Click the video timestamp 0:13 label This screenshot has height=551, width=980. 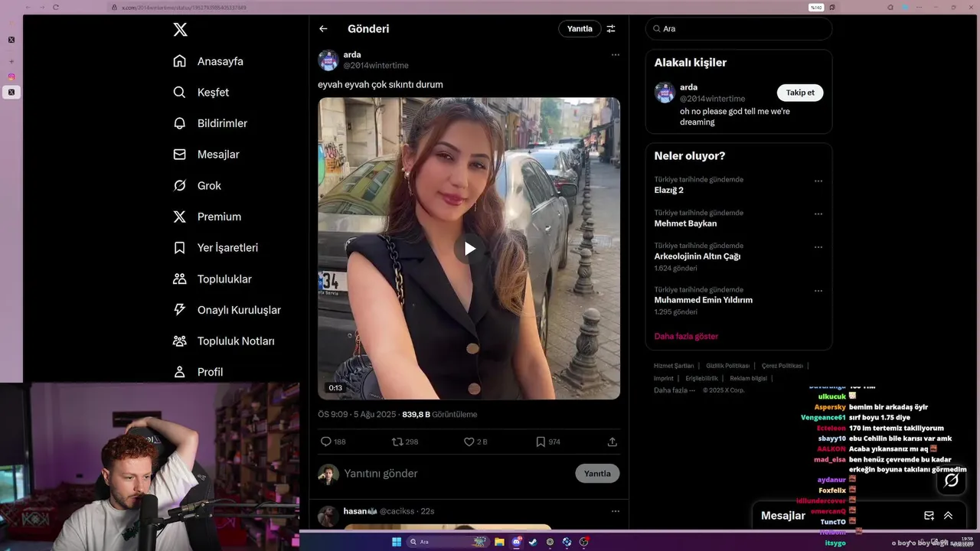335,388
